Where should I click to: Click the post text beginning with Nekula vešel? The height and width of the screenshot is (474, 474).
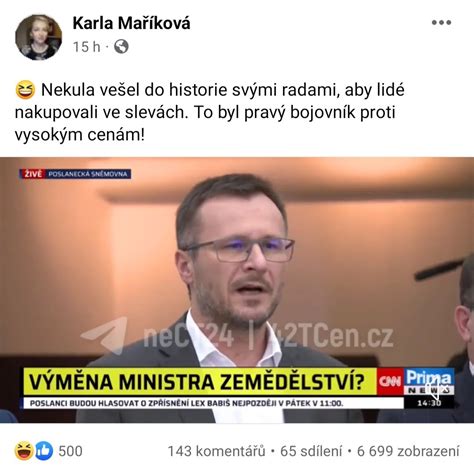point(209,112)
